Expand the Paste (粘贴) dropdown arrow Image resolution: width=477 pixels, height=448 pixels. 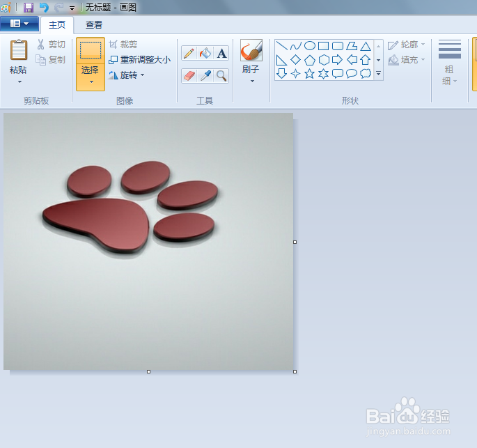[x=19, y=82]
